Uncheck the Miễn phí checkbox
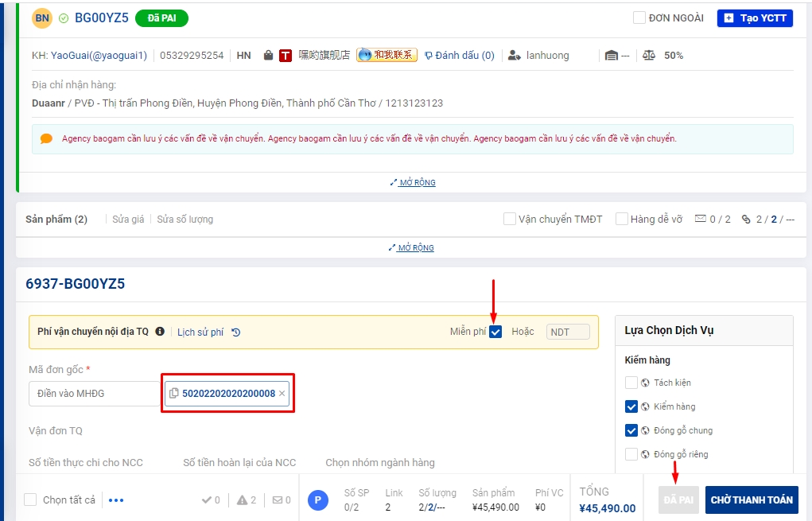The width and height of the screenshot is (812, 521). [495, 332]
